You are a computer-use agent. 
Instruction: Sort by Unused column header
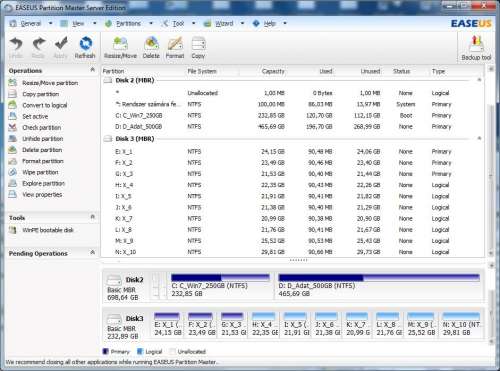(x=370, y=71)
